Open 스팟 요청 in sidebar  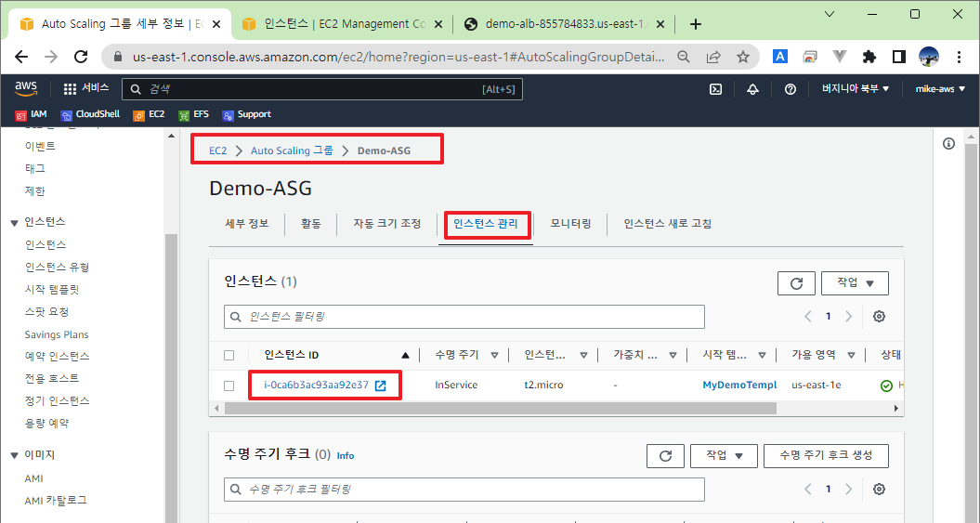(x=46, y=312)
